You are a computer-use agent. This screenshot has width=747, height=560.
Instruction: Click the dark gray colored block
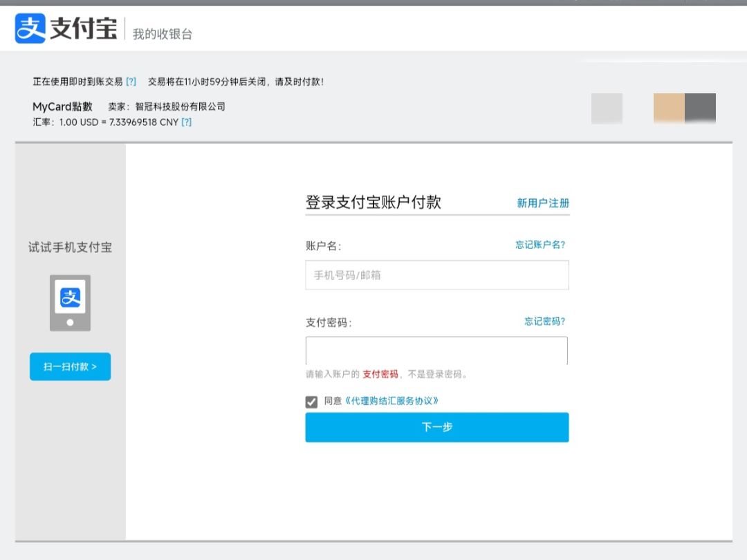tap(700, 109)
